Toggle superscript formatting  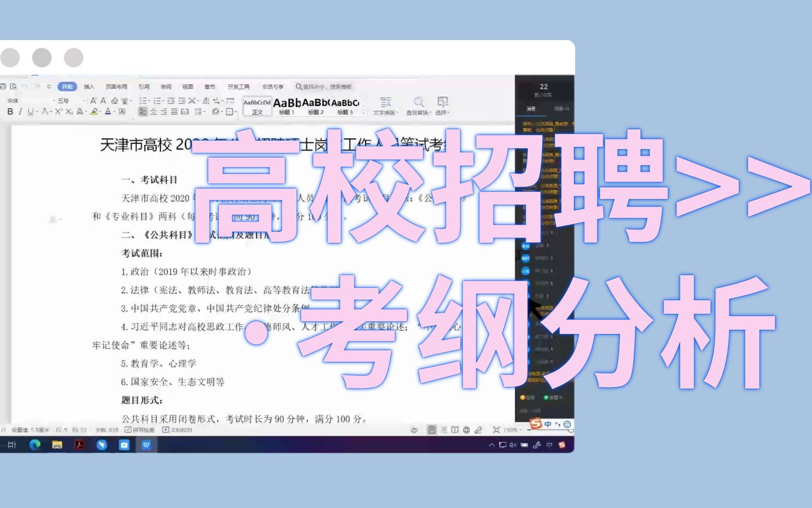(x=58, y=111)
